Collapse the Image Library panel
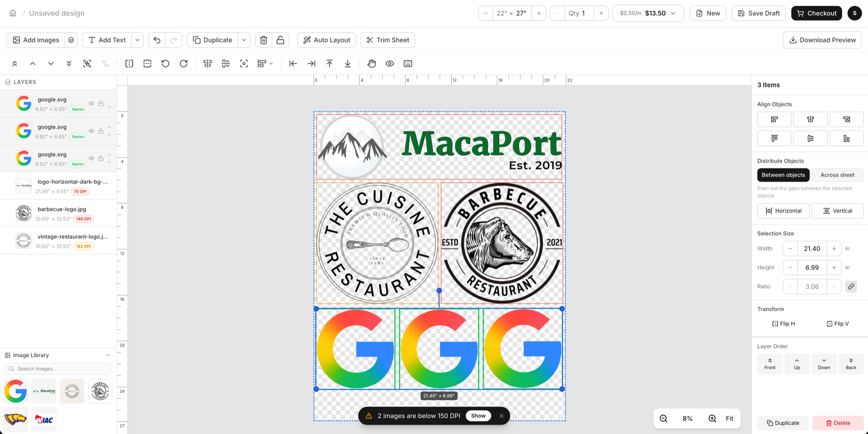Image resolution: width=868 pixels, height=434 pixels. pyautogui.click(x=108, y=355)
